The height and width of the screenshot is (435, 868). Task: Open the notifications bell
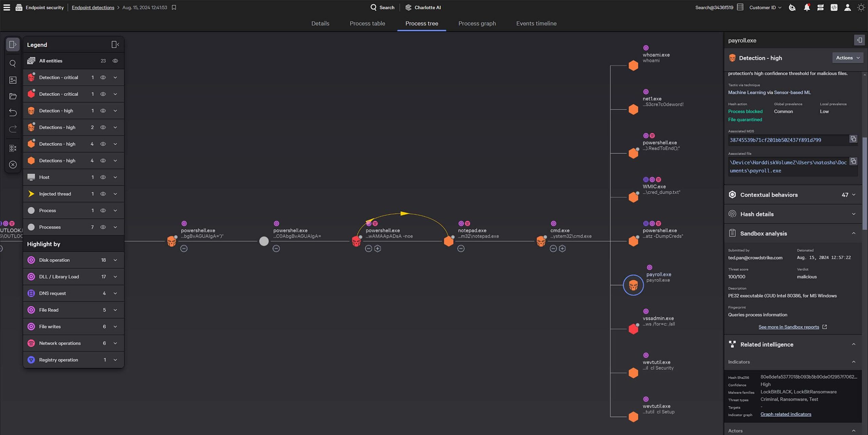point(807,7)
